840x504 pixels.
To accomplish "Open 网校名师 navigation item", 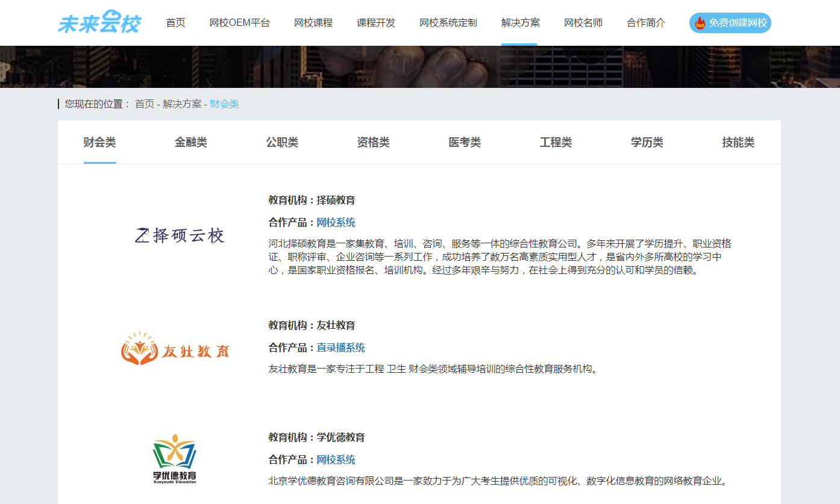I will coord(583,23).
